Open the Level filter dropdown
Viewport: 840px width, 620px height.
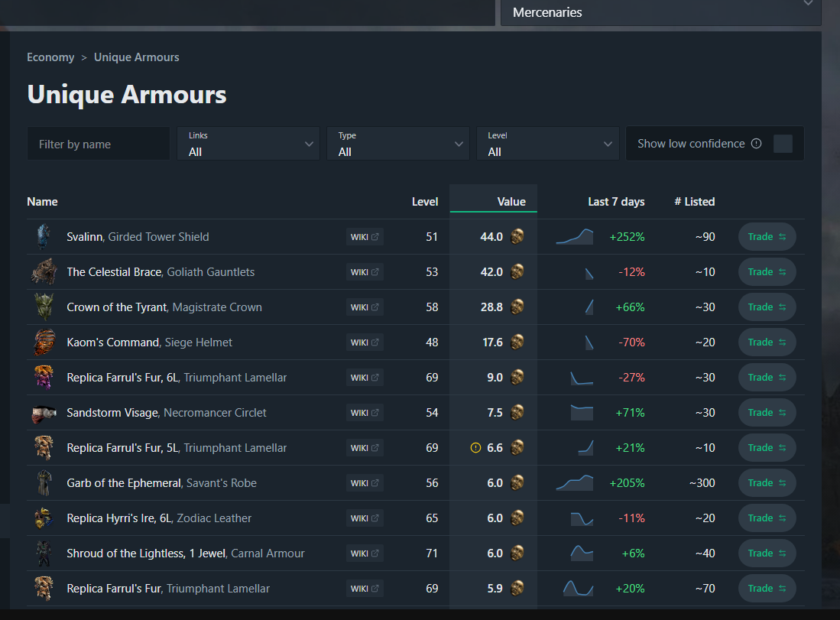(548, 144)
